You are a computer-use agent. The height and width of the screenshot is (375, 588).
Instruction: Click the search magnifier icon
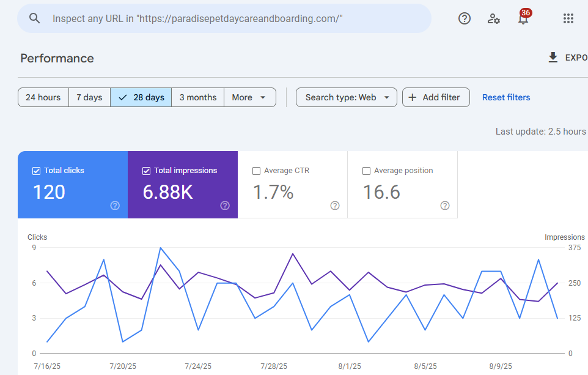(35, 18)
